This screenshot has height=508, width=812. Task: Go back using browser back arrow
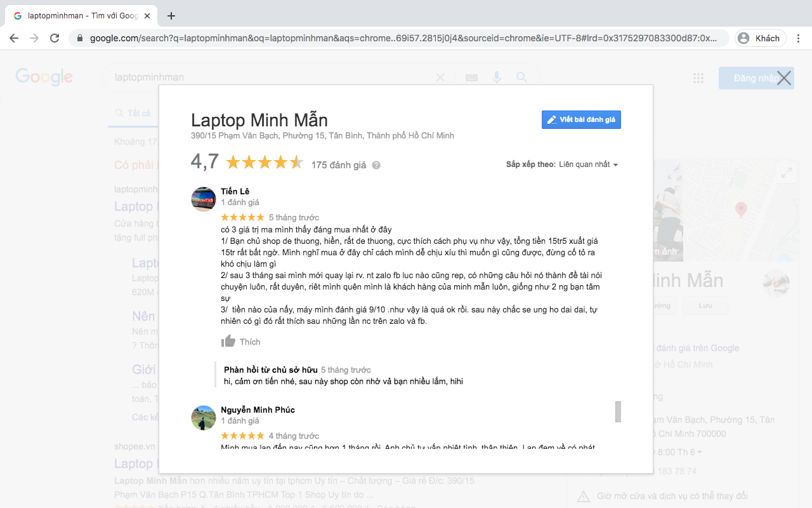tap(14, 38)
